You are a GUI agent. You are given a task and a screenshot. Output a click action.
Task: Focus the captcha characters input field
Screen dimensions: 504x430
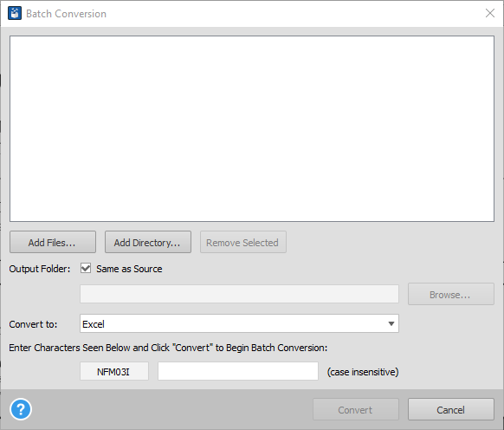(x=238, y=371)
